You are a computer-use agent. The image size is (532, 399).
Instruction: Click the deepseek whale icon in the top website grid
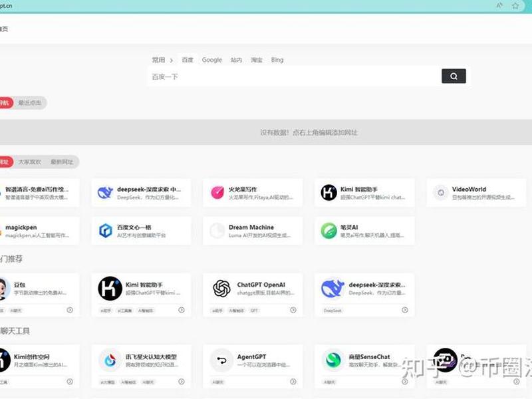tap(105, 193)
